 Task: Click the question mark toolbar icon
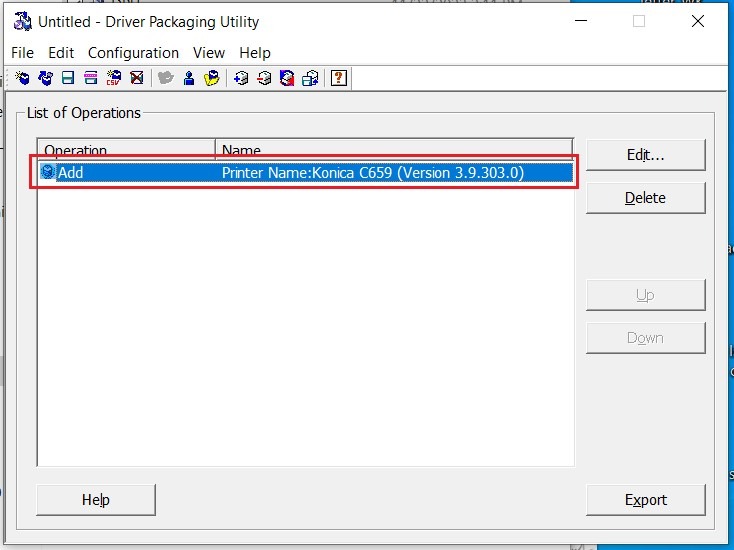click(339, 78)
